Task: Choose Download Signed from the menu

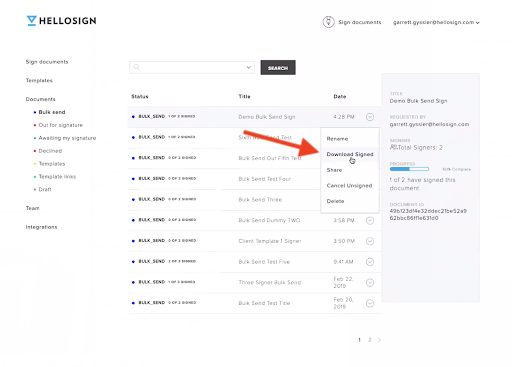Action: [350, 154]
